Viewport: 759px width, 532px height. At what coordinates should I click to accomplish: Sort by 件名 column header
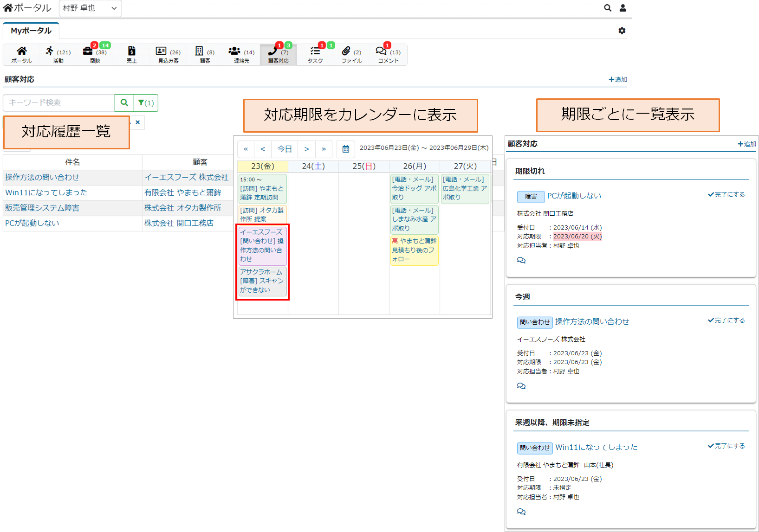point(72,162)
